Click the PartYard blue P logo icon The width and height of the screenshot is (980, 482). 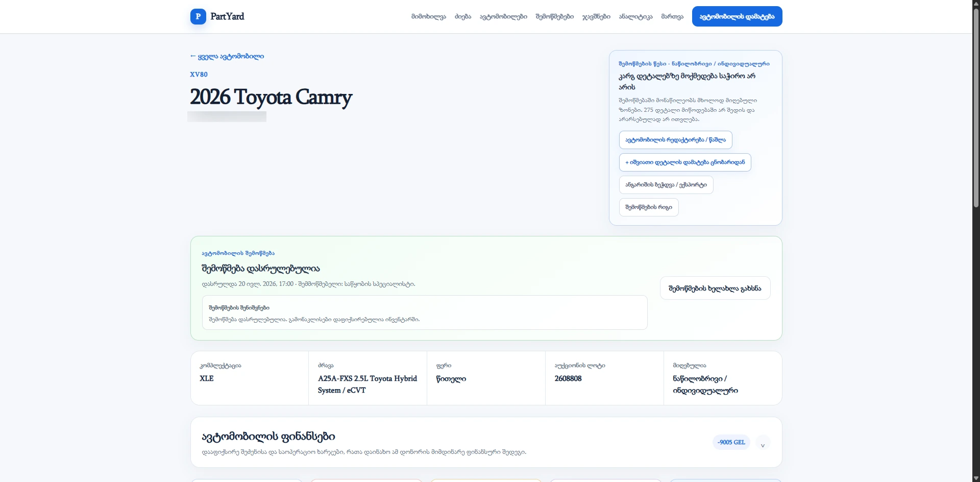(x=198, y=16)
